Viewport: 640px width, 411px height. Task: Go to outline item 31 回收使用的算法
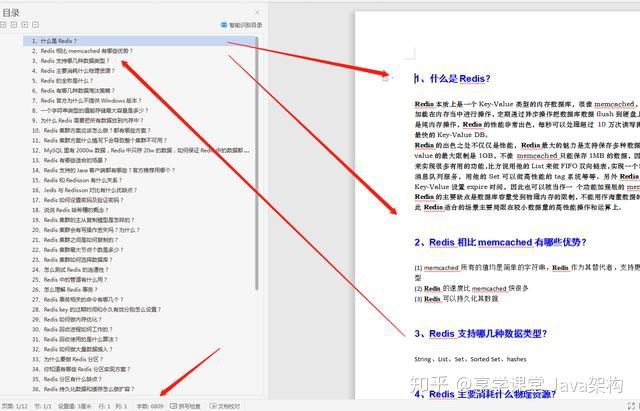pyautogui.click(x=75, y=340)
